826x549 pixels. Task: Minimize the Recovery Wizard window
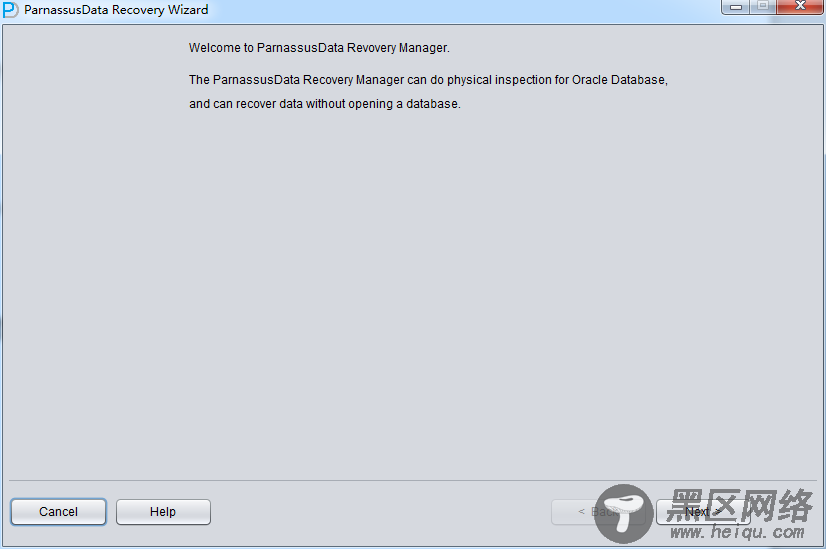pos(736,7)
